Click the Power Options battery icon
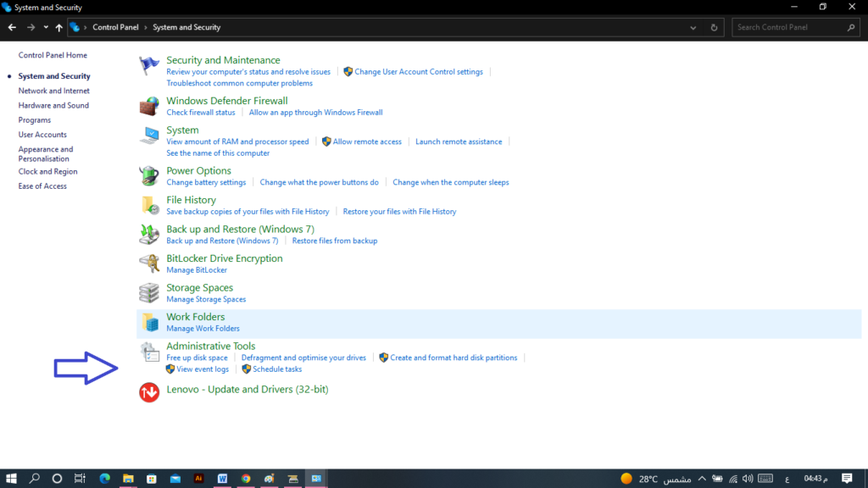868x488 pixels. click(148, 175)
